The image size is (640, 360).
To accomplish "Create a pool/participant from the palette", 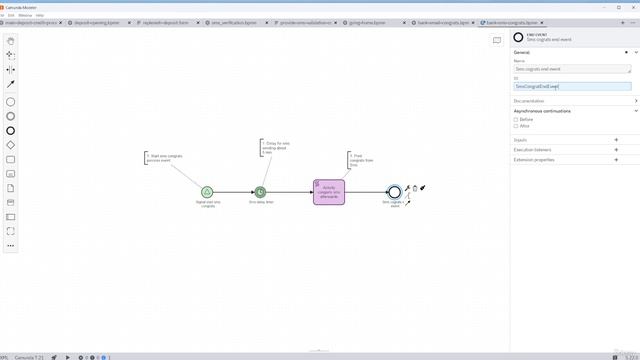I will pos(11,217).
